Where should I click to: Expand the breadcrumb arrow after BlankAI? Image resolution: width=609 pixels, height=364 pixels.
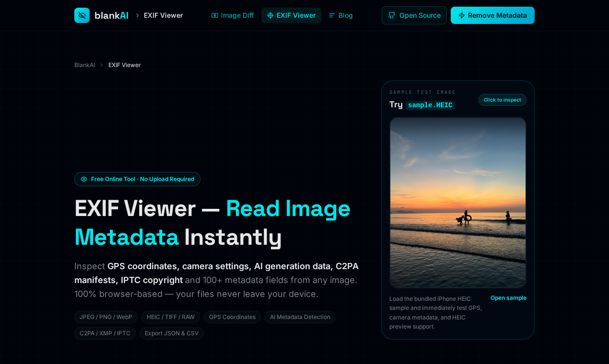[101, 65]
